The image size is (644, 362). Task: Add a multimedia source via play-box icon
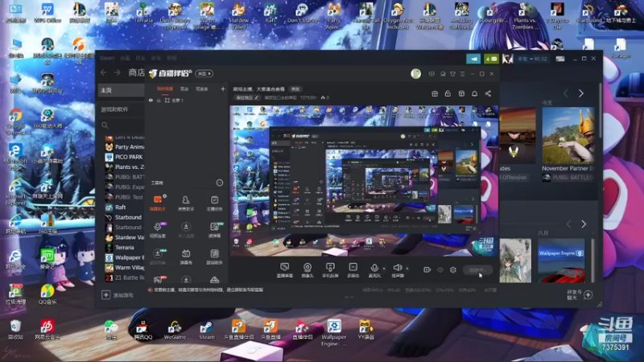tap(353, 267)
